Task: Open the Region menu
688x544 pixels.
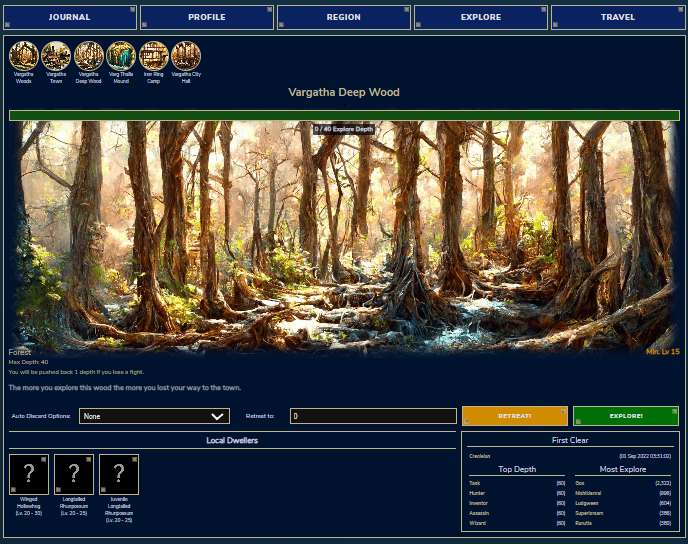Action: [x=343, y=17]
